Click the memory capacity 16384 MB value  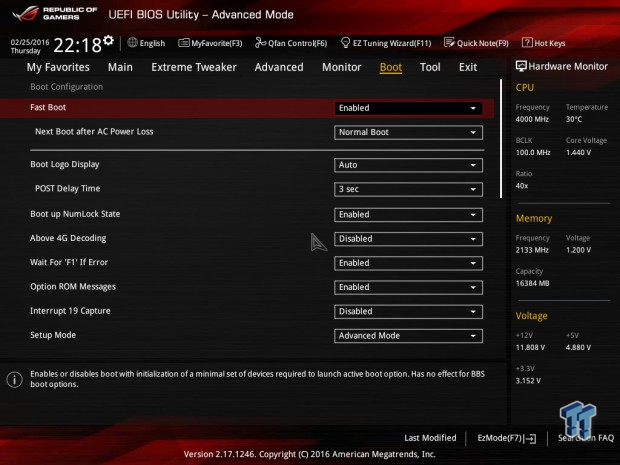[532, 283]
